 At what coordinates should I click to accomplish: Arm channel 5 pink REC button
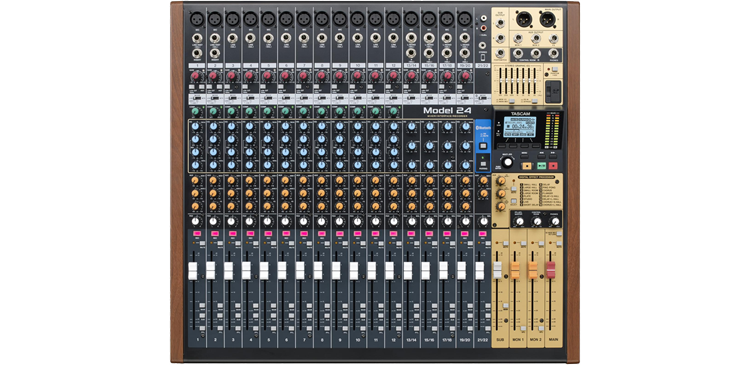268,233
